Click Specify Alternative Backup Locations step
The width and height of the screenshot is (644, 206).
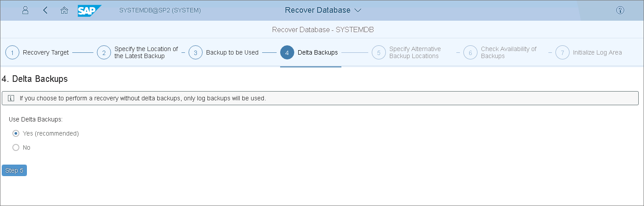click(x=415, y=53)
